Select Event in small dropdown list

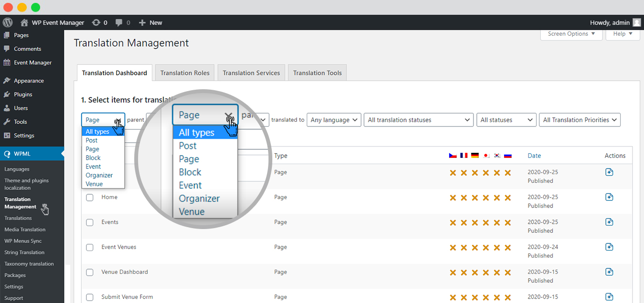[103, 167]
